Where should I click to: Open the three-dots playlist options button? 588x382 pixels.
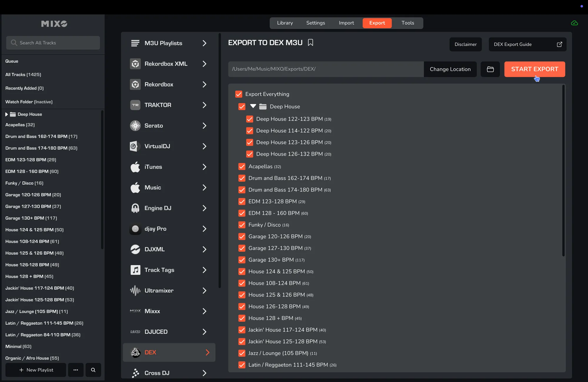[76, 370]
